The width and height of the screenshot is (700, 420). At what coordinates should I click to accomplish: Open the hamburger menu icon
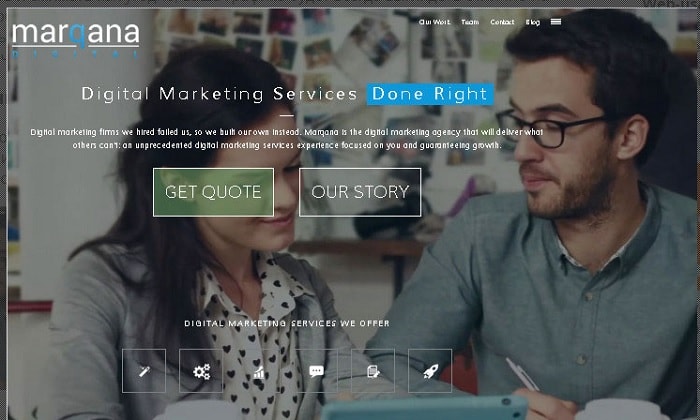coord(556,21)
